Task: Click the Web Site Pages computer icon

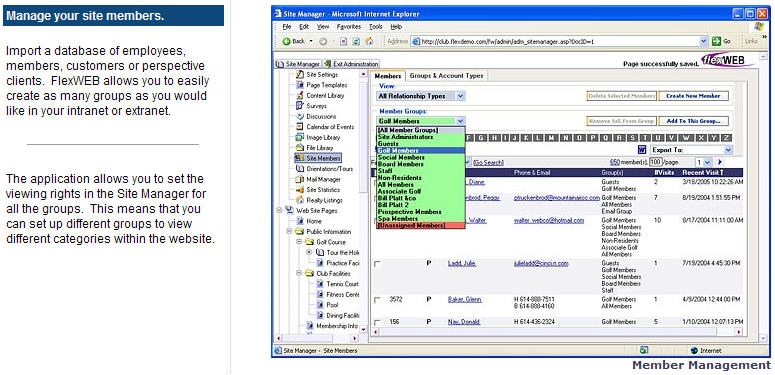Action: click(289, 210)
